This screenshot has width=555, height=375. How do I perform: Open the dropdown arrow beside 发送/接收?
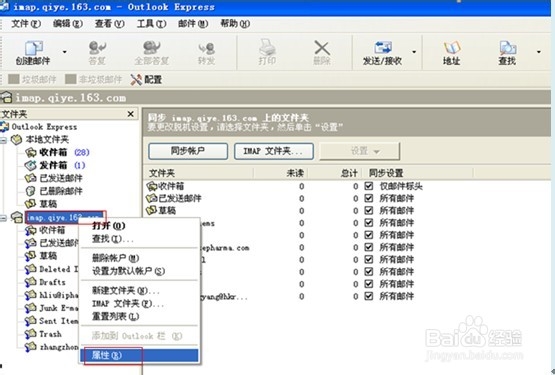[414, 52]
